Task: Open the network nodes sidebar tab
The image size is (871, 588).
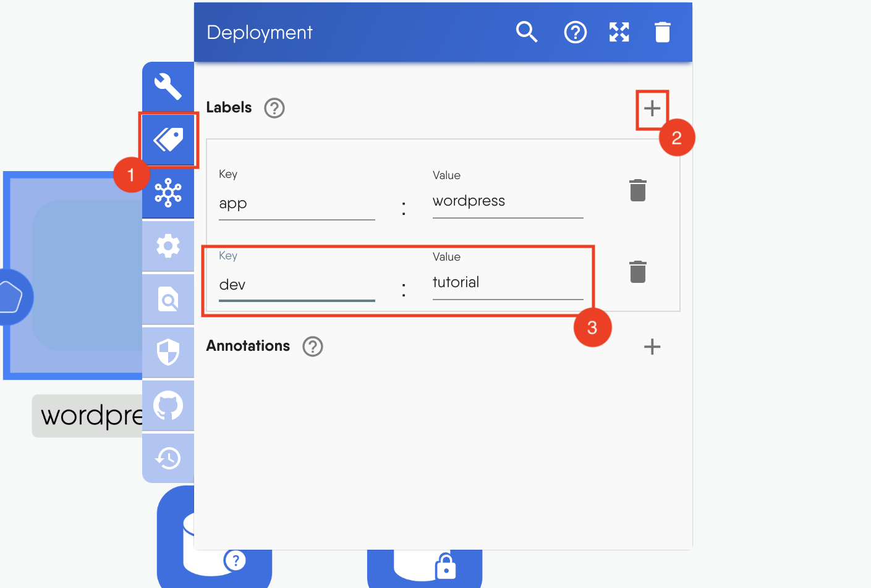Action: (168, 193)
